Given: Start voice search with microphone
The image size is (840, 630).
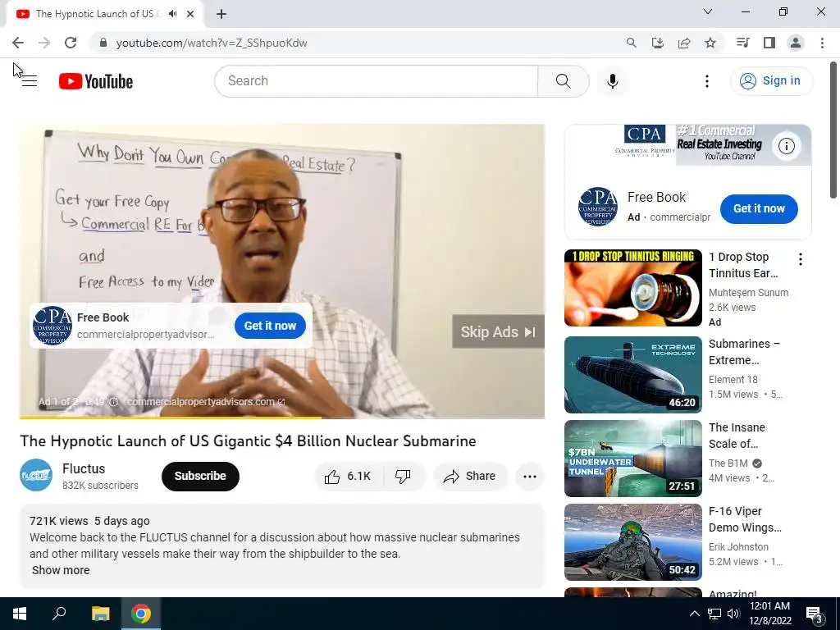Looking at the screenshot, I should click(612, 81).
